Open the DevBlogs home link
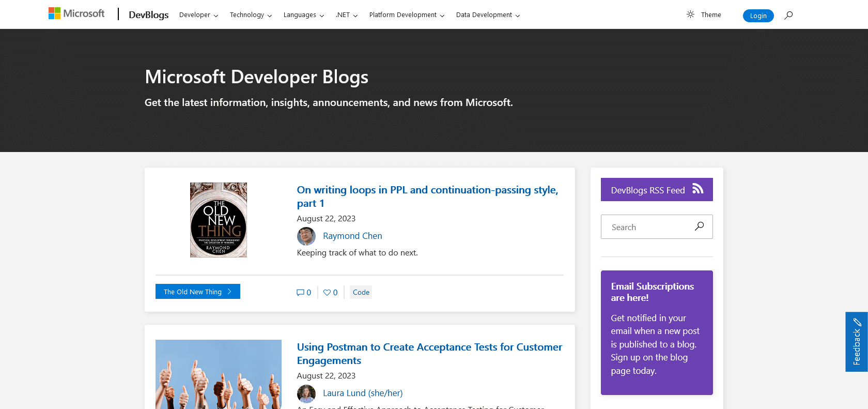Viewport: 868px width, 409px height. (148, 14)
